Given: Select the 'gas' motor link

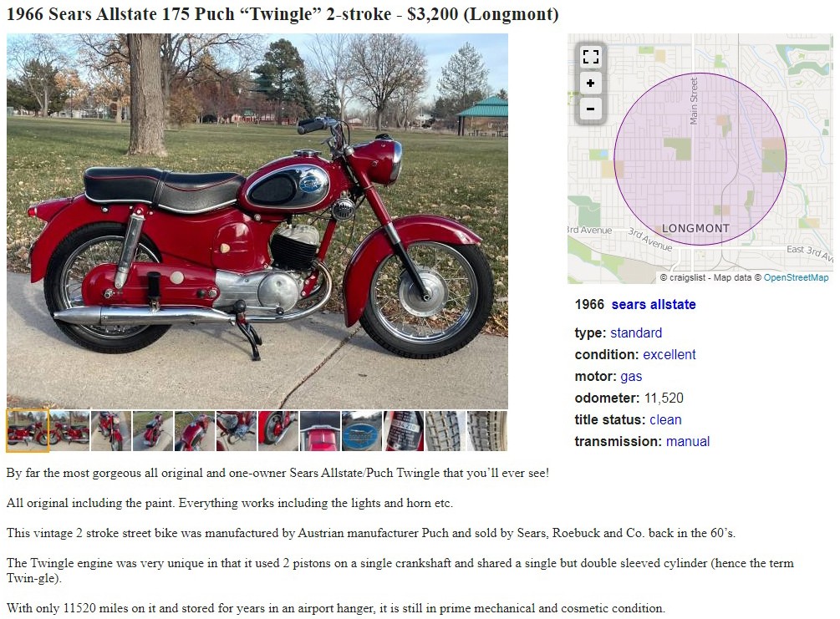Looking at the screenshot, I should point(631,377).
